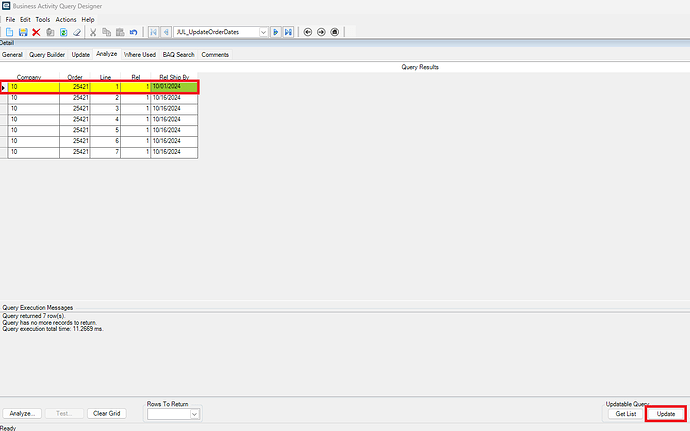
Task: Click the row selector for line 3
Action: [4, 108]
